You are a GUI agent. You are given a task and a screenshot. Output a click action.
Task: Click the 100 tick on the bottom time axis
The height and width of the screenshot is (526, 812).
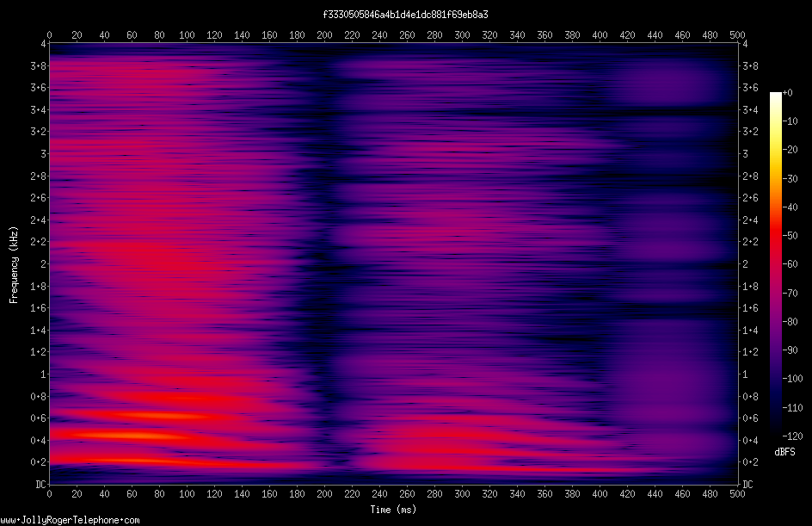(x=187, y=494)
